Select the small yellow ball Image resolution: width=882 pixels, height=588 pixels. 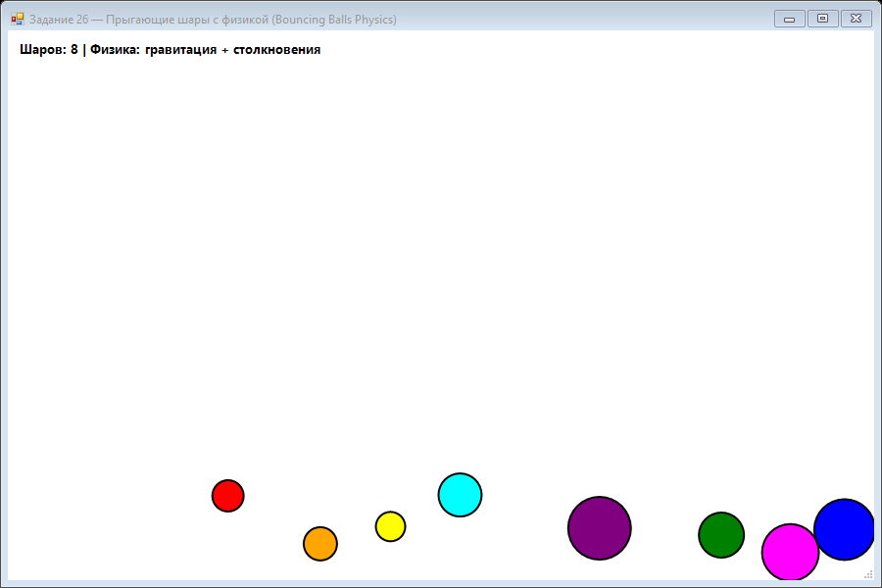(x=390, y=526)
